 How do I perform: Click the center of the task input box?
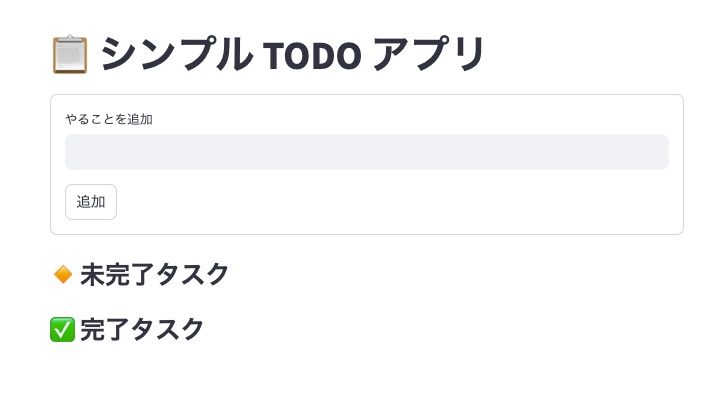366,152
